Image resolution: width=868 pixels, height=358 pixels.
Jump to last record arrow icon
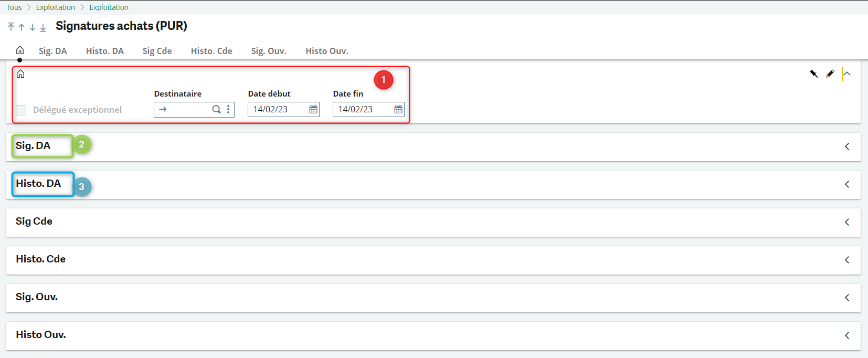pyautogui.click(x=43, y=27)
